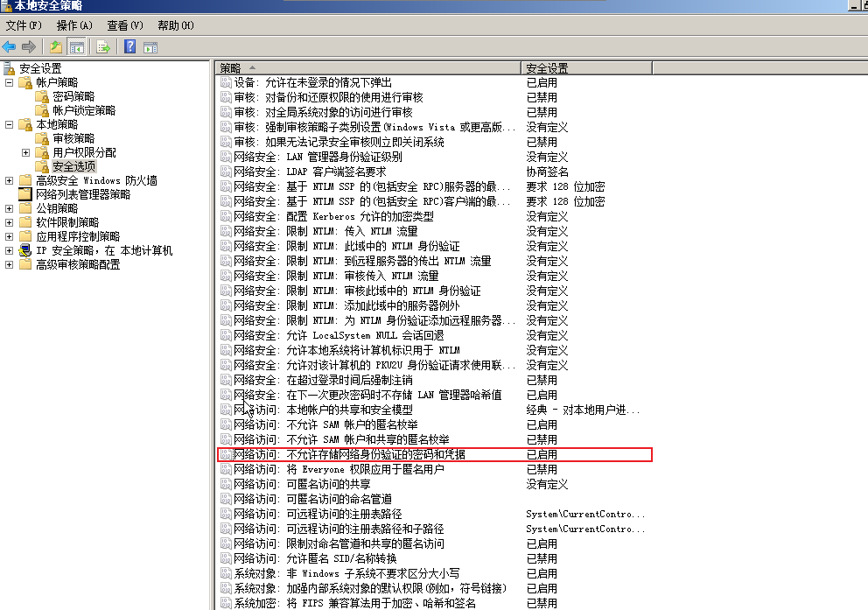Select 网络访问: 将 Everyone 权限应用于匿名用户

(x=339, y=469)
